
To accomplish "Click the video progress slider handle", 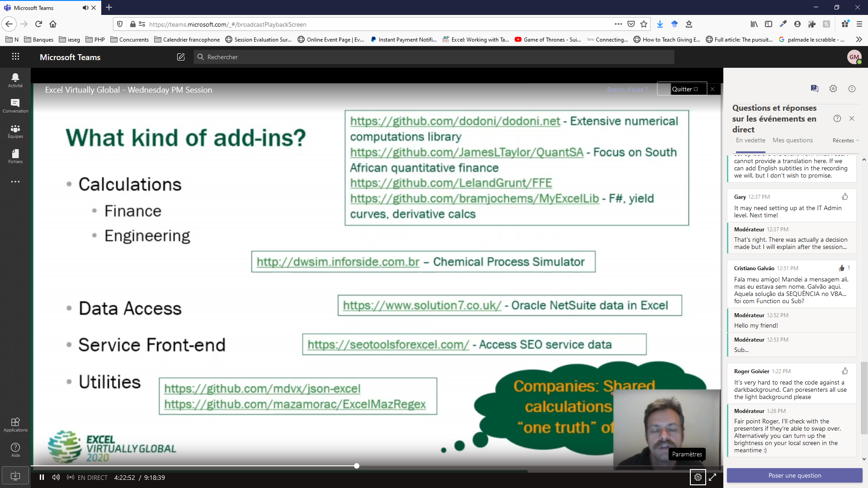I will click(357, 466).
